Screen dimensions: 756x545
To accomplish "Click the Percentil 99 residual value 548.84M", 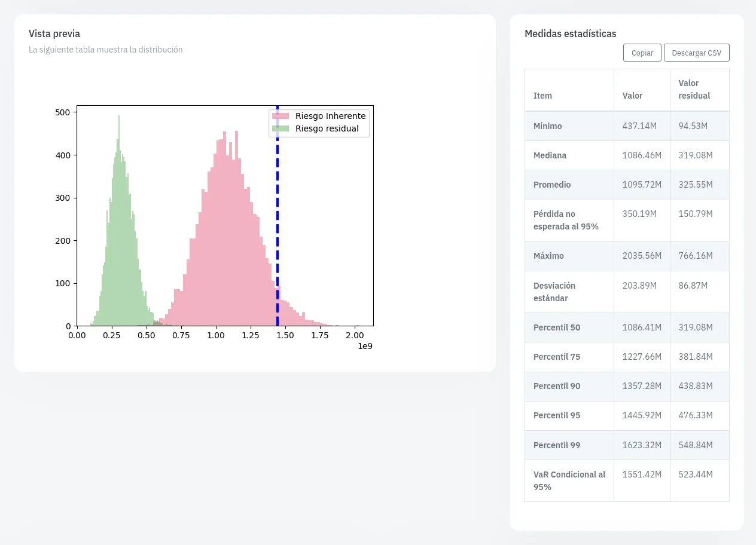I will (x=696, y=445).
